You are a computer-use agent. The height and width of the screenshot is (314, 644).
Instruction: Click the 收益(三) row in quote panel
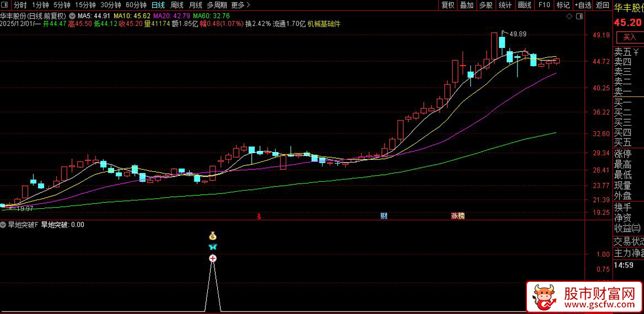(x=628, y=228)
